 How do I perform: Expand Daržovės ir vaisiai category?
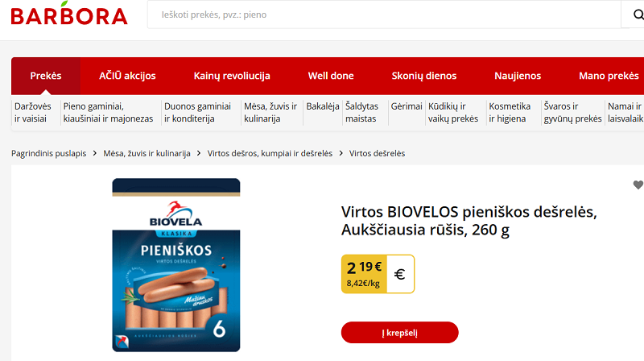point(33,112)
